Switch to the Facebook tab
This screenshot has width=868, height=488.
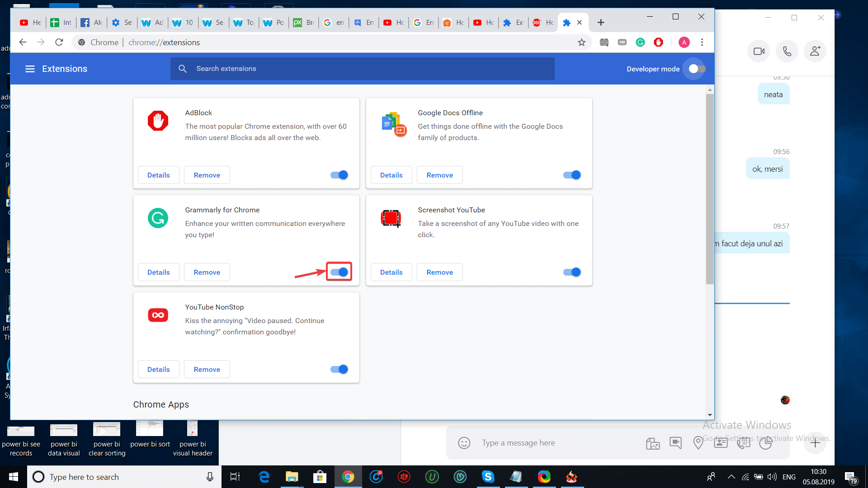92,23
